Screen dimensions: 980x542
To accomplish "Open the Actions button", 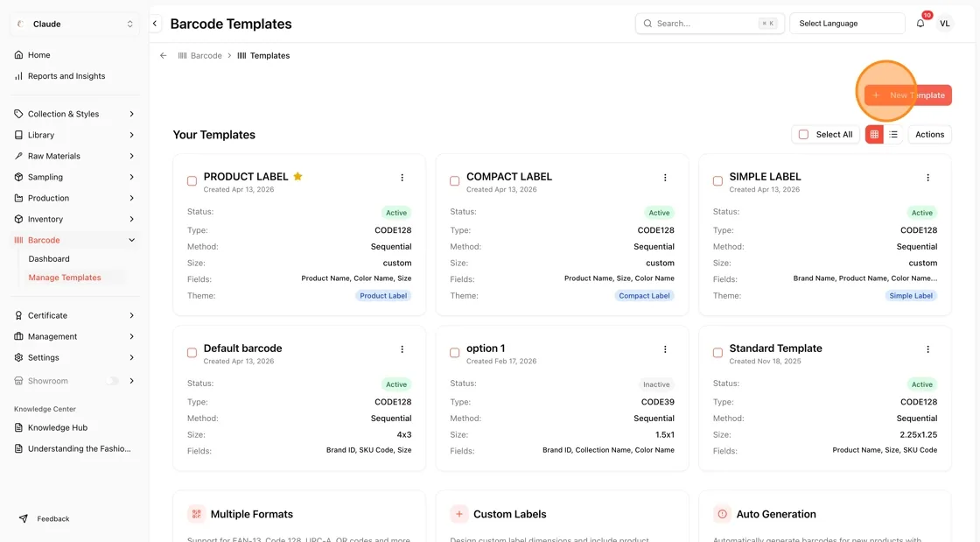I will point(929,135).
